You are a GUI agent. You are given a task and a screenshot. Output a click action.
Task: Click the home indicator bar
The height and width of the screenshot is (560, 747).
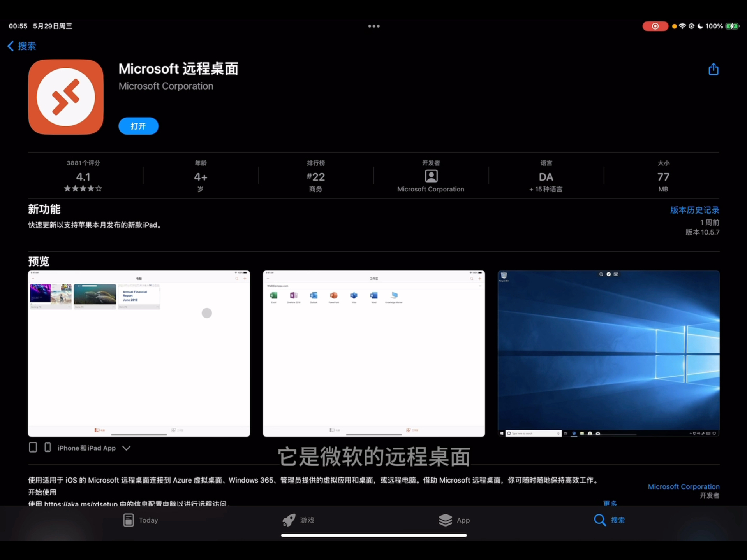pos(373,535)
